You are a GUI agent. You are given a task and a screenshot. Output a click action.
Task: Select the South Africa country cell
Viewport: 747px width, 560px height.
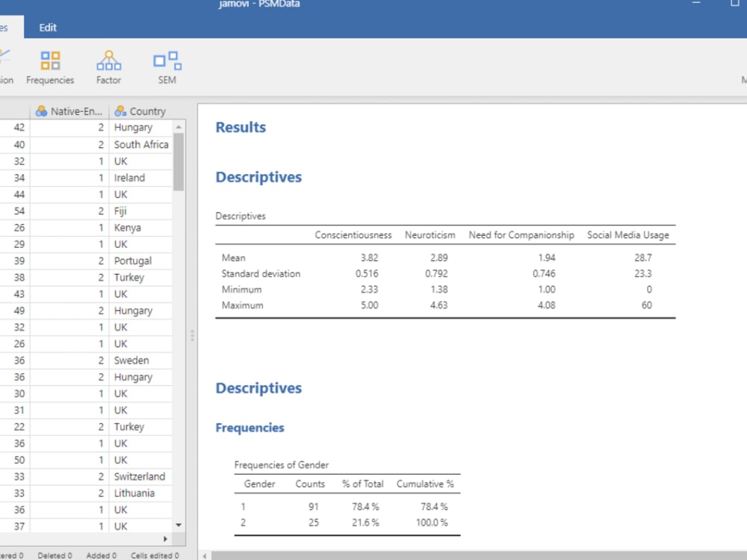coord(141,144)
